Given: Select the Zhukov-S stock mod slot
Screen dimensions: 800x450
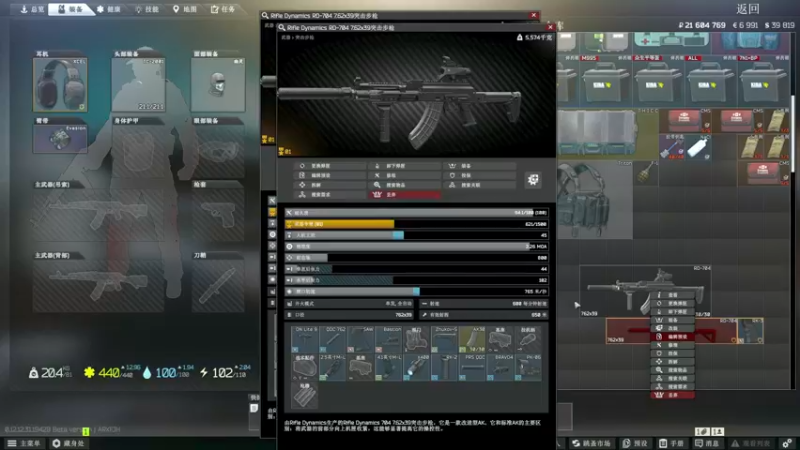Looking at the screenshot, I should coord(444,340).
